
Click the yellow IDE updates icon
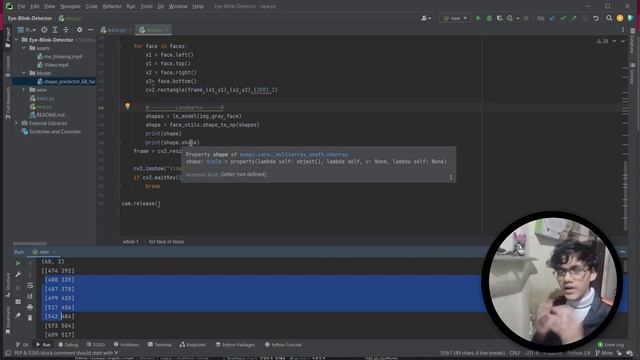(620, 18)
